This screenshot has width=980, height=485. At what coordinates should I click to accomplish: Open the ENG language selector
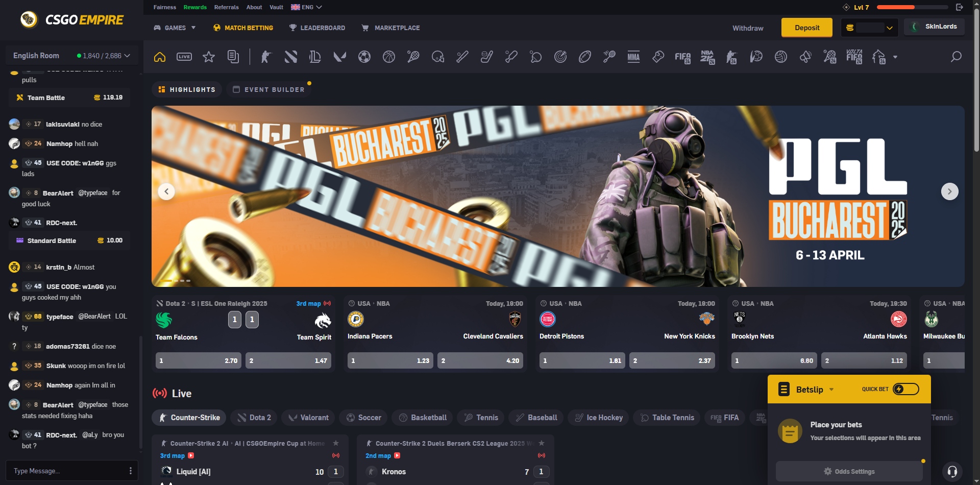coord(306,7)
